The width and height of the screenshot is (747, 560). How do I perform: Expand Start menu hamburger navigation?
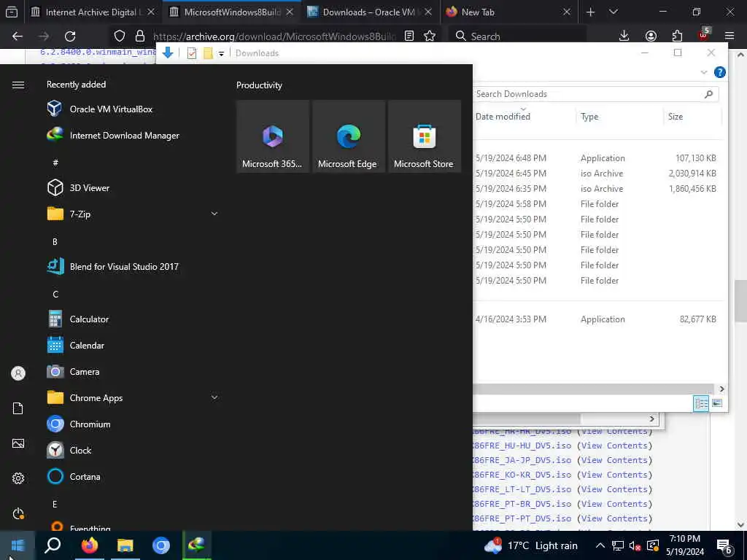[x=18, y=85]
